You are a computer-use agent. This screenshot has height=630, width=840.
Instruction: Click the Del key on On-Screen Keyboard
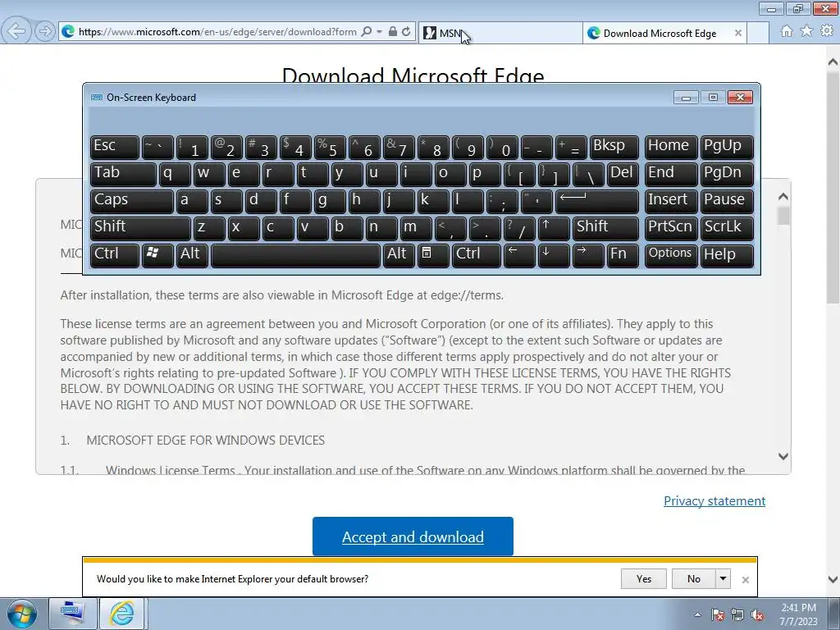(x=623, y=174)
